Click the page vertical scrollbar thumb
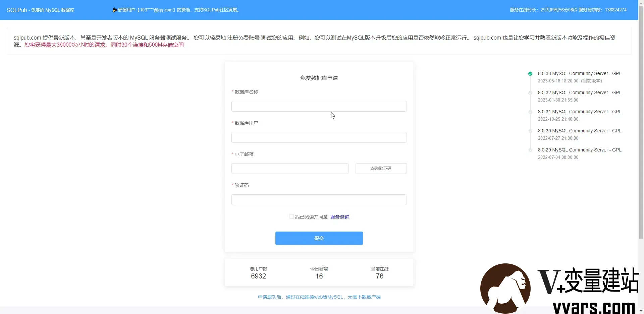The width and height of the screenshot is (644, 314). point(641,122)
